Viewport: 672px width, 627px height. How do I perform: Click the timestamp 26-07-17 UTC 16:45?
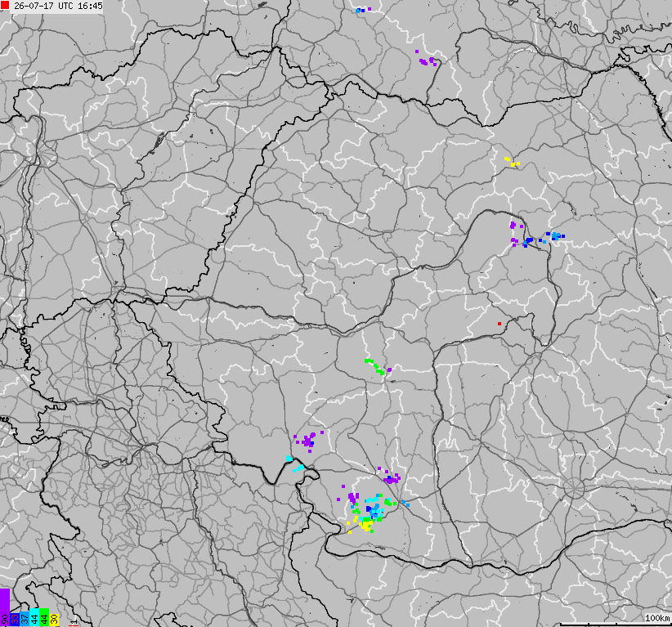pyautogui.click(x=58, y=6)
